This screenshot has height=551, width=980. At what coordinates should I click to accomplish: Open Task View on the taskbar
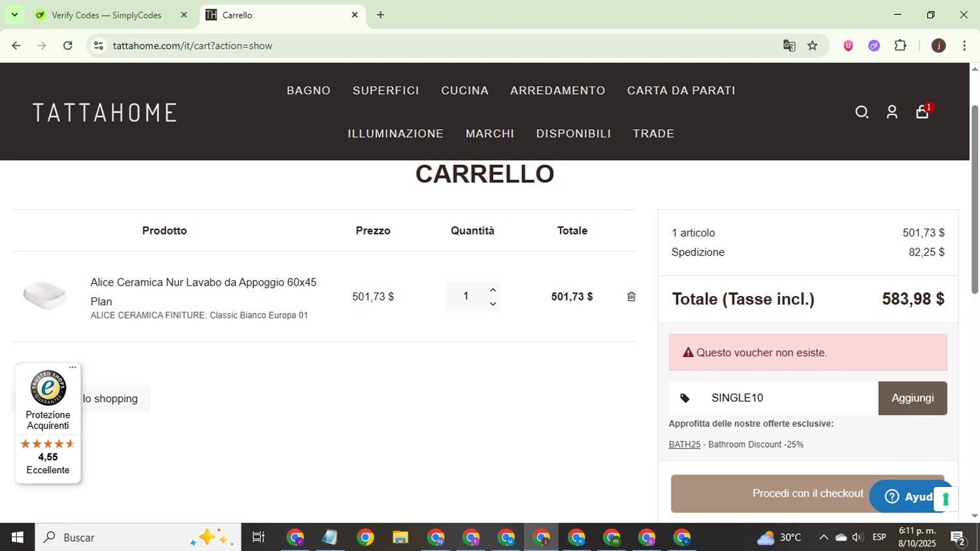pos(258,537)
